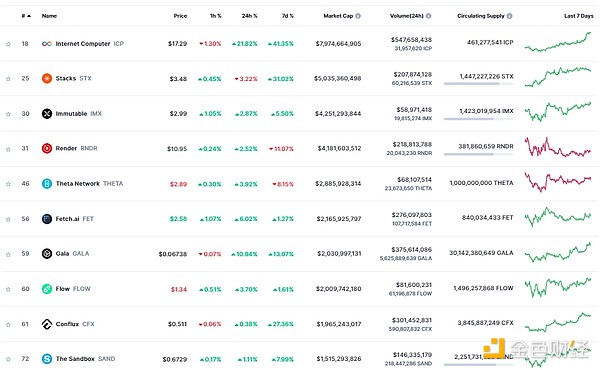The height and width of the screenshot is (370, 600).
Task: Click the green Flow FLOW coin icon
Action: pos(47,289)
